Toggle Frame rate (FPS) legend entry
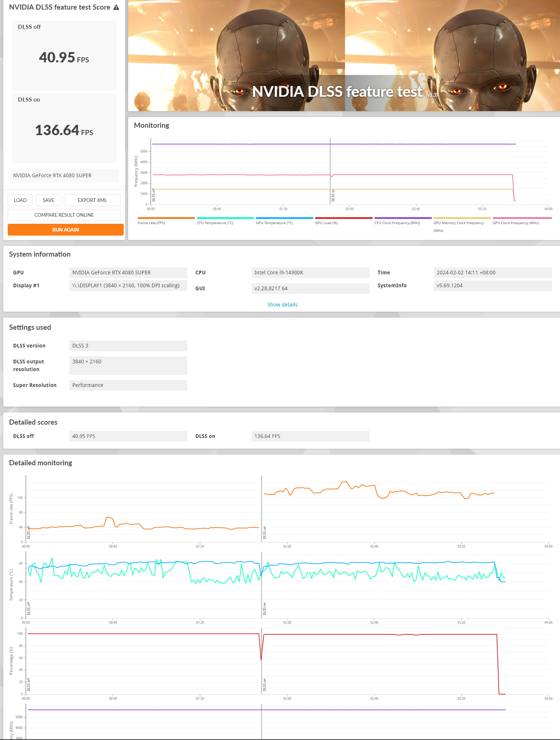This screenshot has height=740, width=560. coord(166,221)
